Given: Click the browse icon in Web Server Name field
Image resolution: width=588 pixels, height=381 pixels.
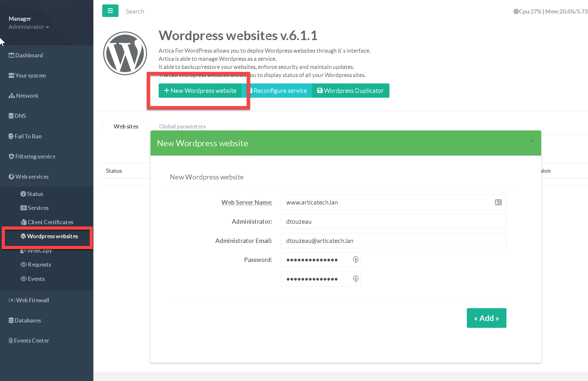Looking at the screenshot, I should click(498, 202).
